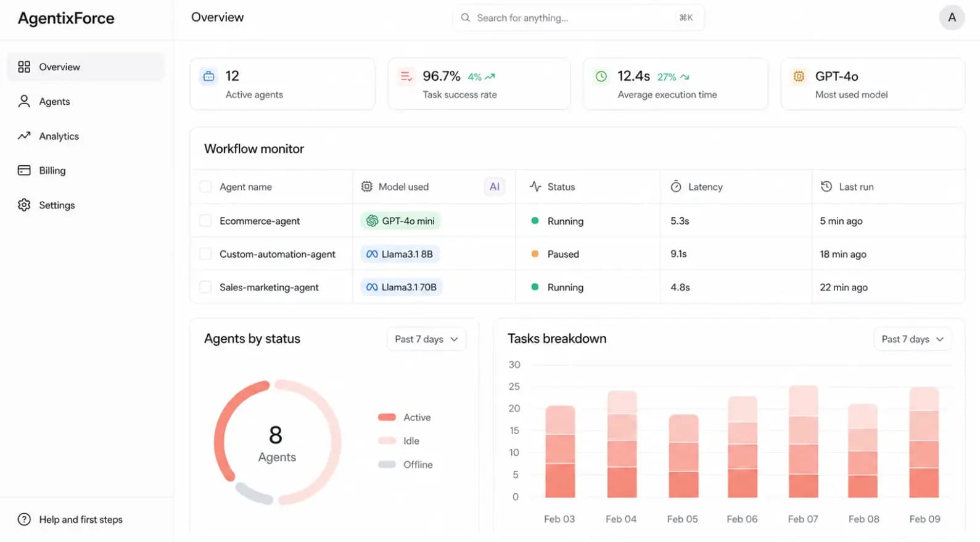The image size is (980, 542).
Task: Click 'Ecommerce-agent' name cell
Action: (260, 221)
